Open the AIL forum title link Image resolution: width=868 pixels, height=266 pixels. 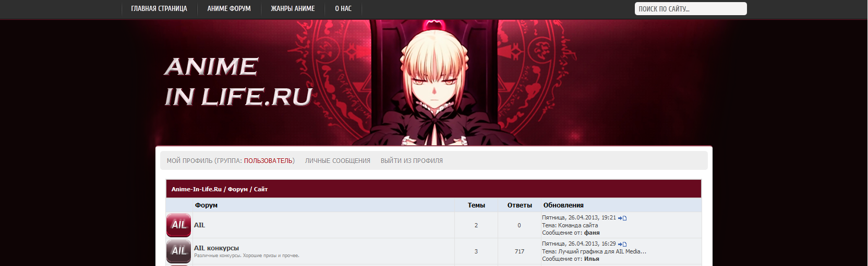(199, 225)
